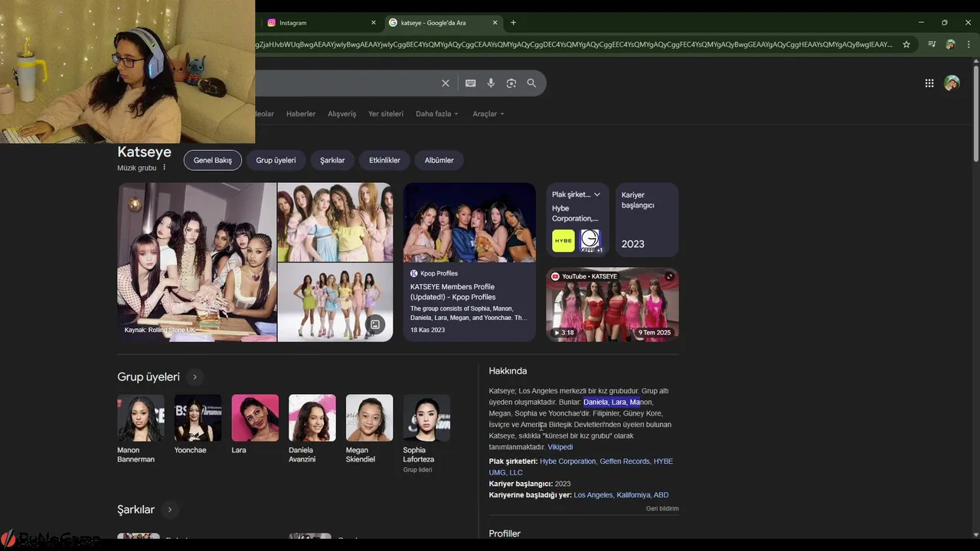Select the Şarkılar chip
The image size is (980, 551).
pos(332,160)
